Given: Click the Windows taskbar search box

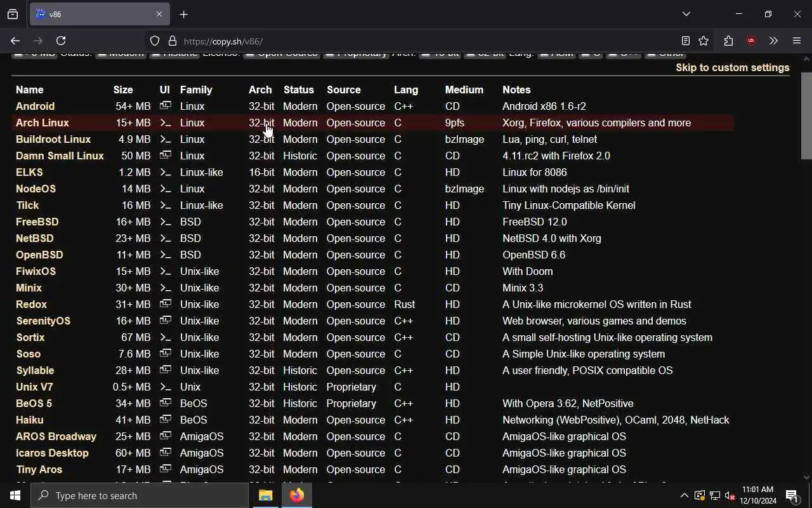Looking at the screenshot, I should pyautogui.click(x=140, y=495).
